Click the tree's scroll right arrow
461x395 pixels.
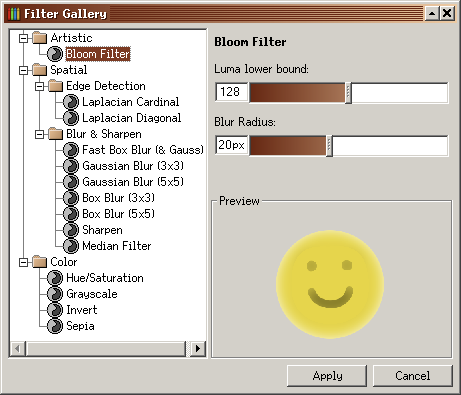coord(198,349)
